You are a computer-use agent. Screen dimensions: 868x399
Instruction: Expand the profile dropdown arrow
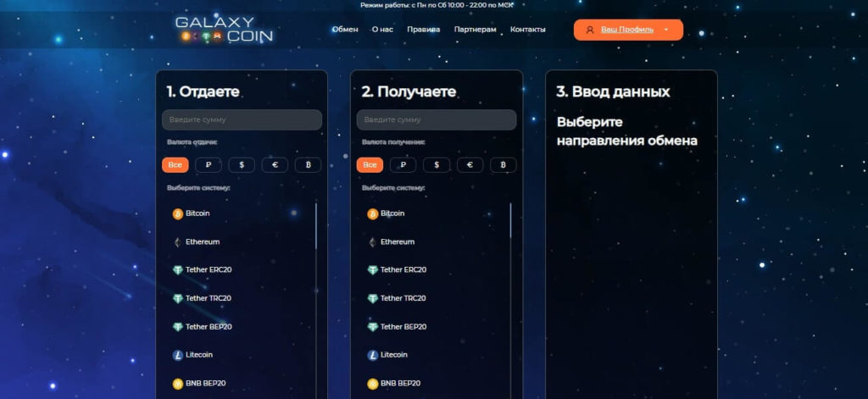[666, 30]
